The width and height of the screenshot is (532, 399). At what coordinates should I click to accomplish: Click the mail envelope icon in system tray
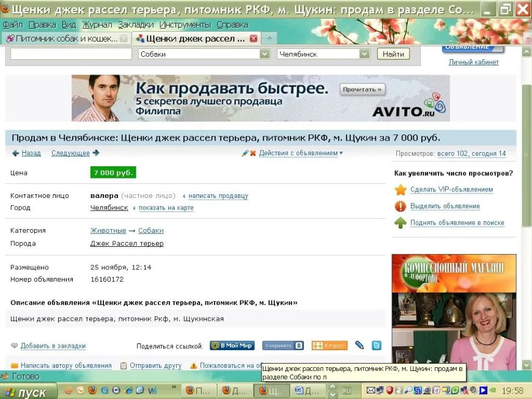371,390
